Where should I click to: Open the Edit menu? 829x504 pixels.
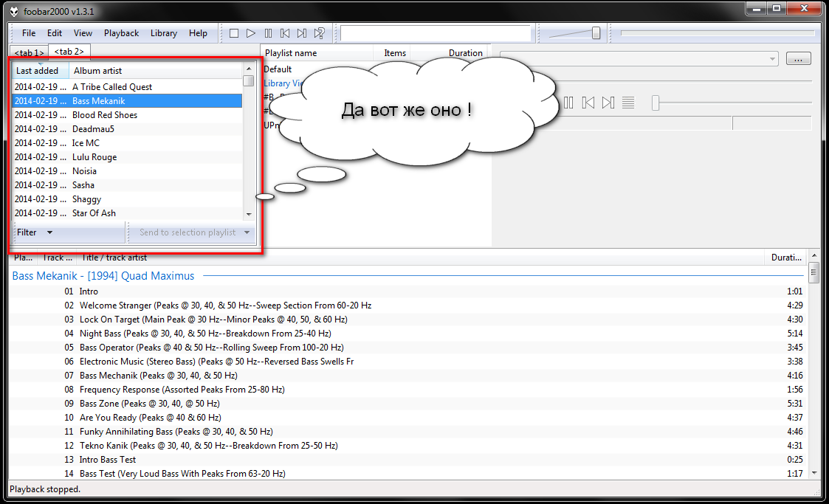click(55, 33)
